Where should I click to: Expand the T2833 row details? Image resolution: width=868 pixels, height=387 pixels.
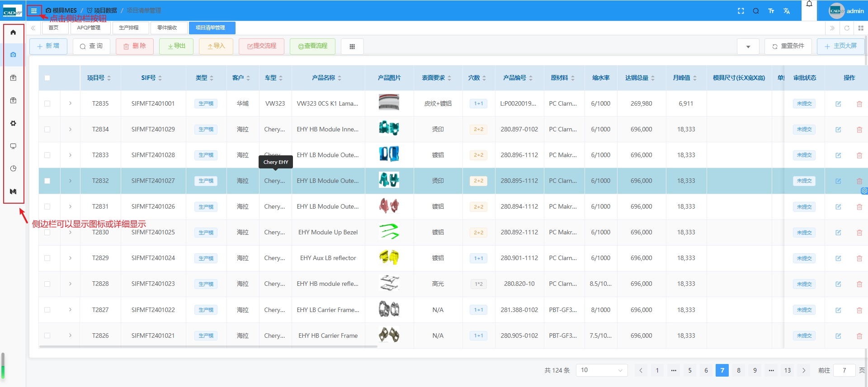[x=70, y=155]
